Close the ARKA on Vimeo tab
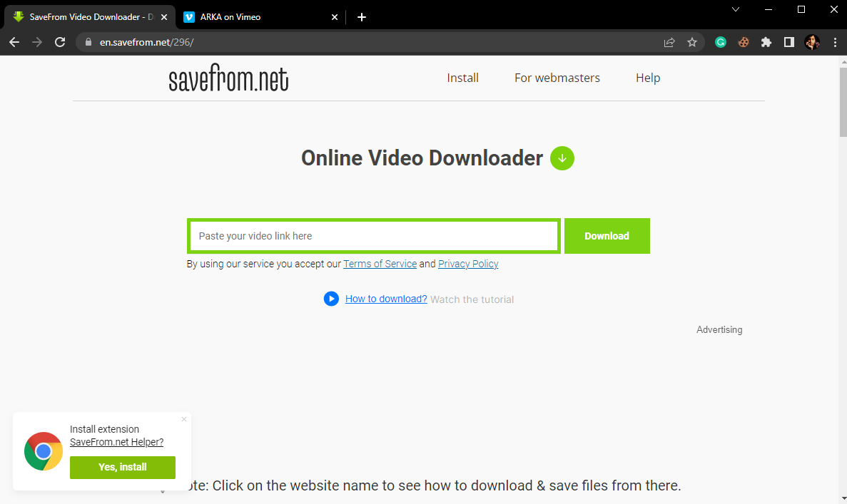This screenshot has height=504, width=847. [335, 17]
